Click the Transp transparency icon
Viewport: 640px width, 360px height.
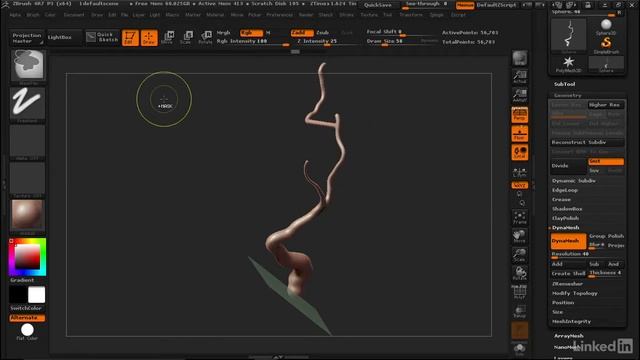[x=520, y=311]
